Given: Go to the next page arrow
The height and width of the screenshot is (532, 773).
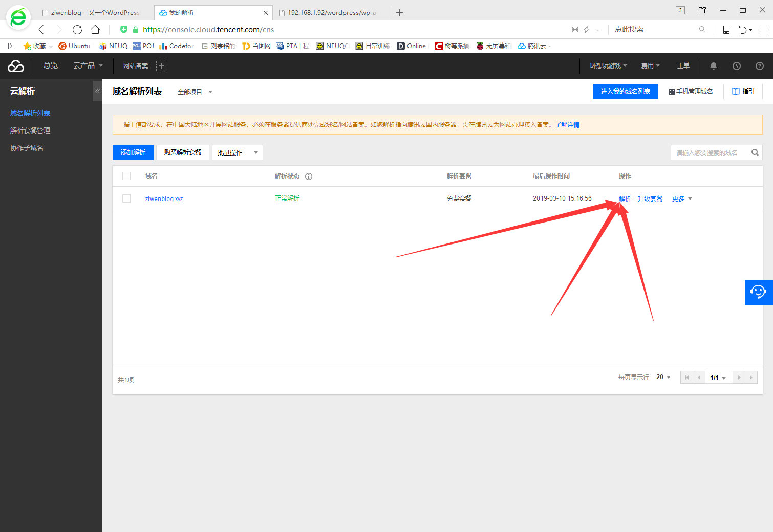Looking at the screenshot, I should 739,378.
